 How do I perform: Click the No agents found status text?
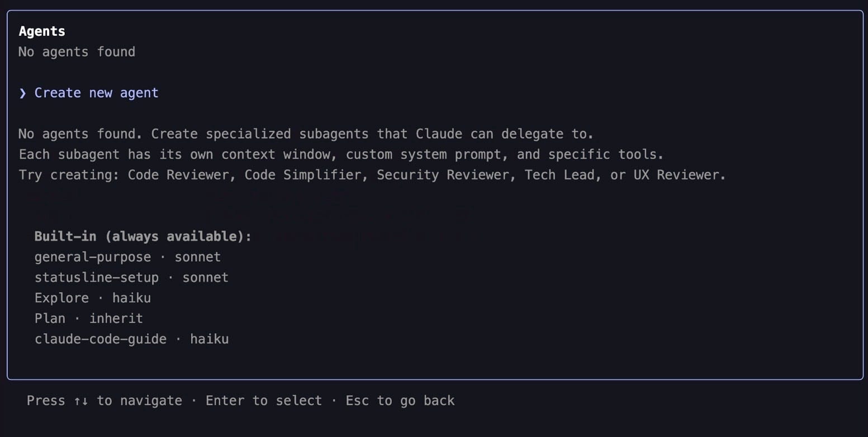[76, 51]
